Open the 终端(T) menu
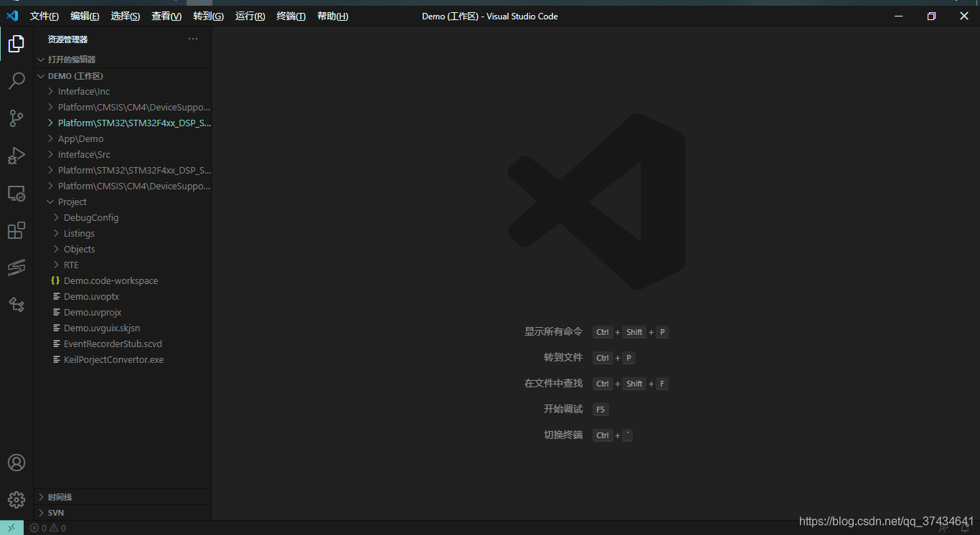This screenshot has height=535, width=980. coord(291,16)
